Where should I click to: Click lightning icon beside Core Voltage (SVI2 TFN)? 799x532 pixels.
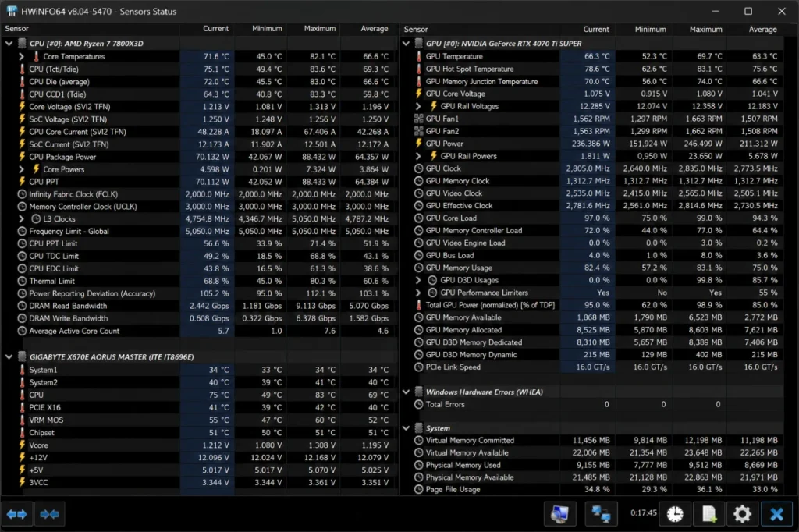[22, 107]
